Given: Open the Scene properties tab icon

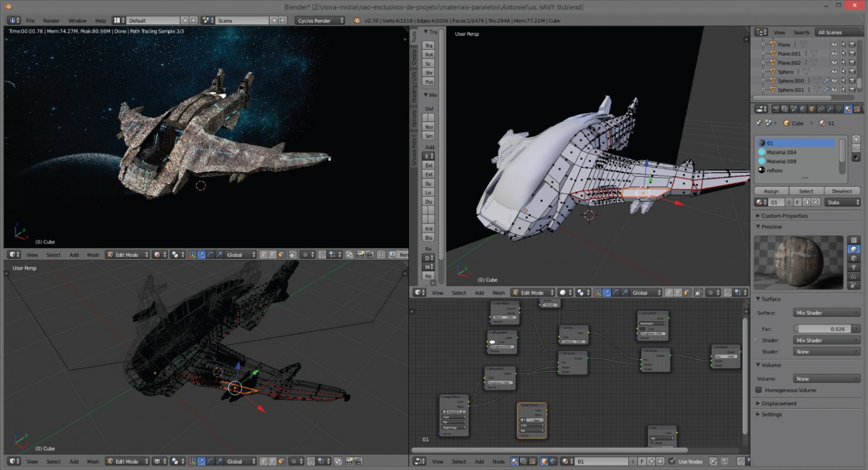Looking at the screenshot, I should pos(793,109).
